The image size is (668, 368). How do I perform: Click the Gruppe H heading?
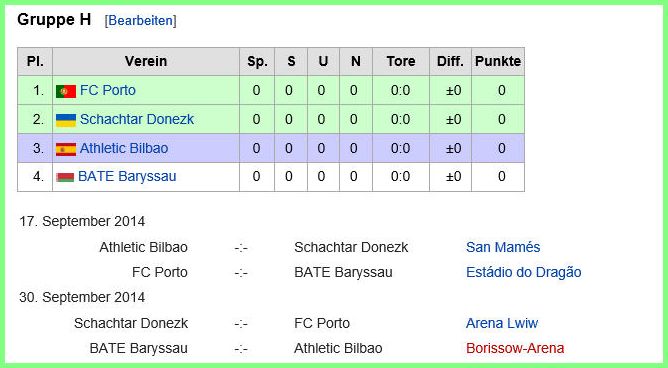(54, 20)
